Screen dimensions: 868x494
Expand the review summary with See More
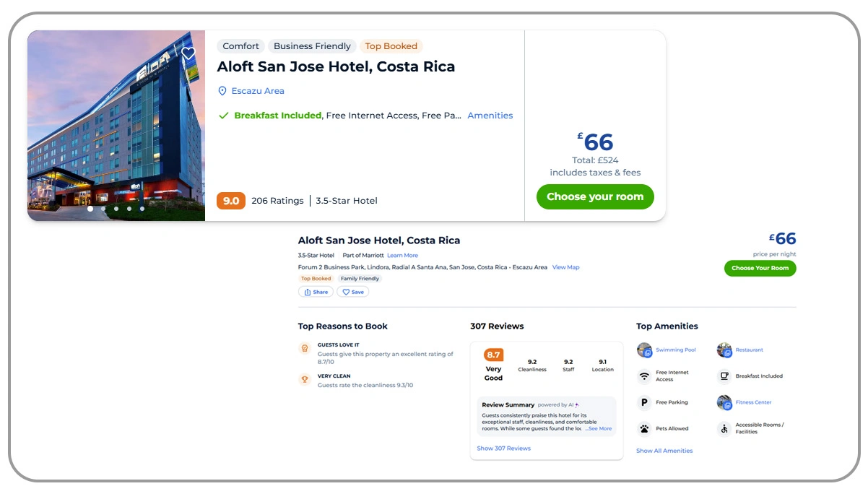(599, 428)
